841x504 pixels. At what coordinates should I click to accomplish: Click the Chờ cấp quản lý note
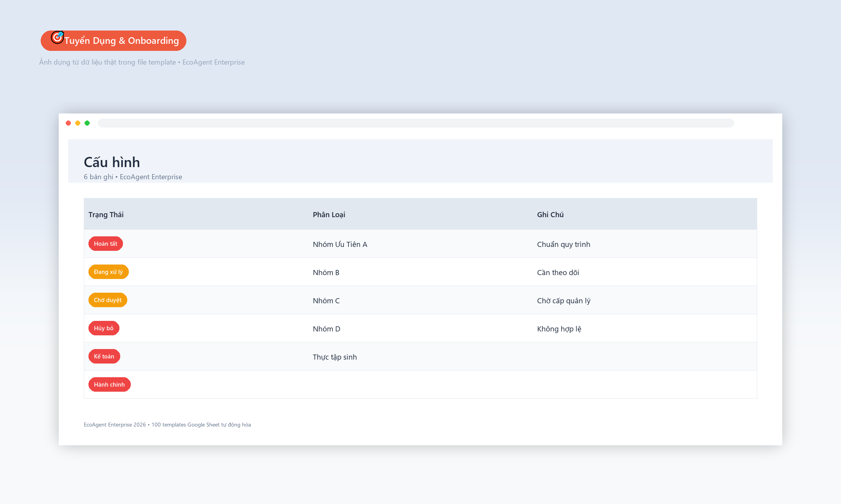[x=564, y=301]
